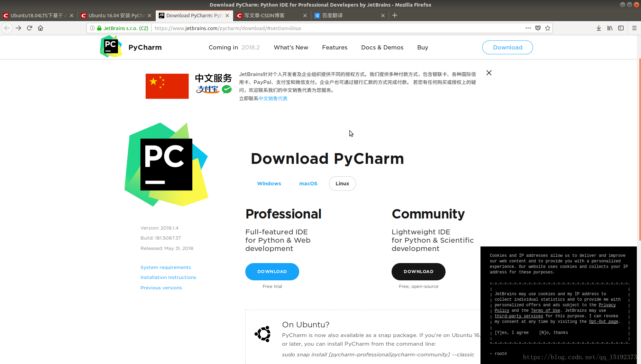Open System requirements link
Viewport: 641px width, 364px height.
(166, 267)
